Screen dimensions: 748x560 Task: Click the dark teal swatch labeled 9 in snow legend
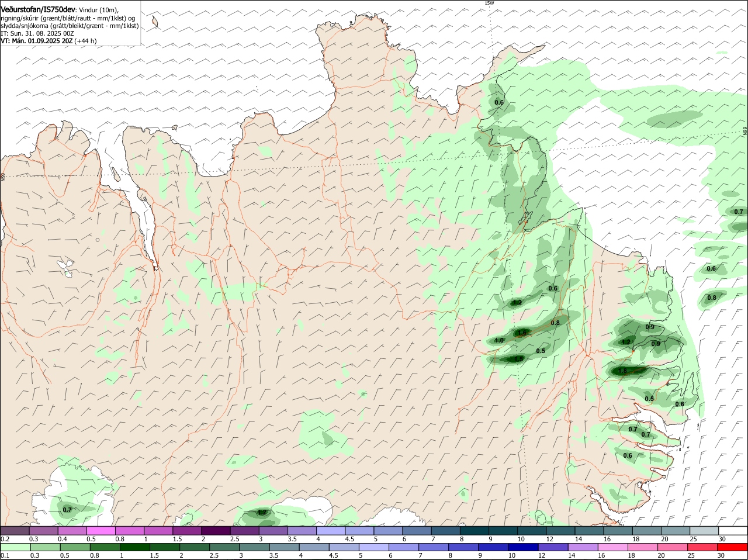point(503,531)
